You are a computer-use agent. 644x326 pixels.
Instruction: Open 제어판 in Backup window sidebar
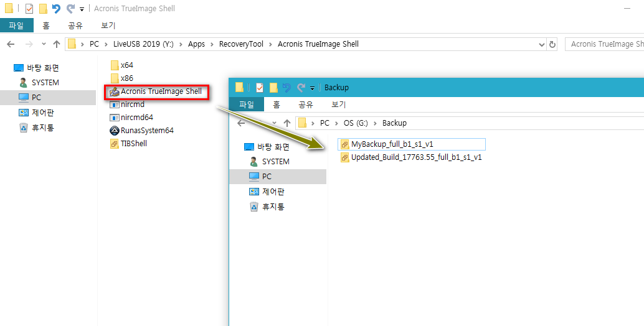pyautogui.click(x=267, y=192)
